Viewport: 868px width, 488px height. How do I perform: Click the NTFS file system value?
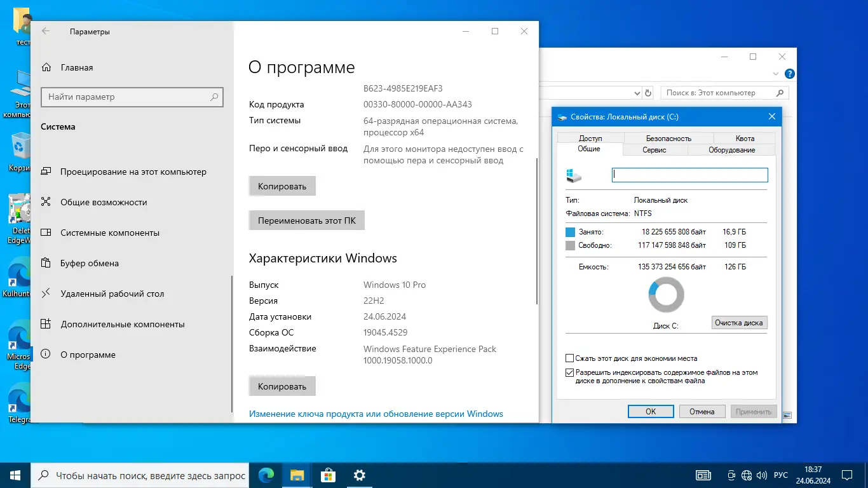tap(643, 213)
